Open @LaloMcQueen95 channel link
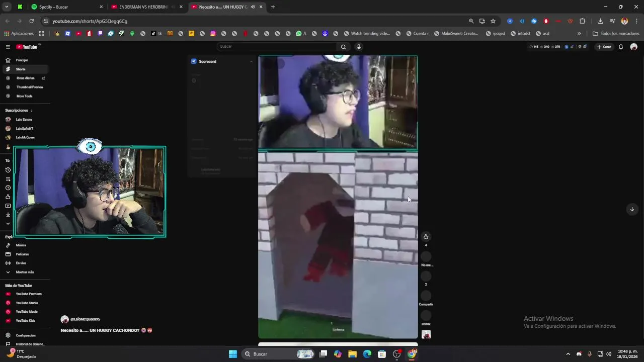644x362 pixels. click(x=85, y=319)
